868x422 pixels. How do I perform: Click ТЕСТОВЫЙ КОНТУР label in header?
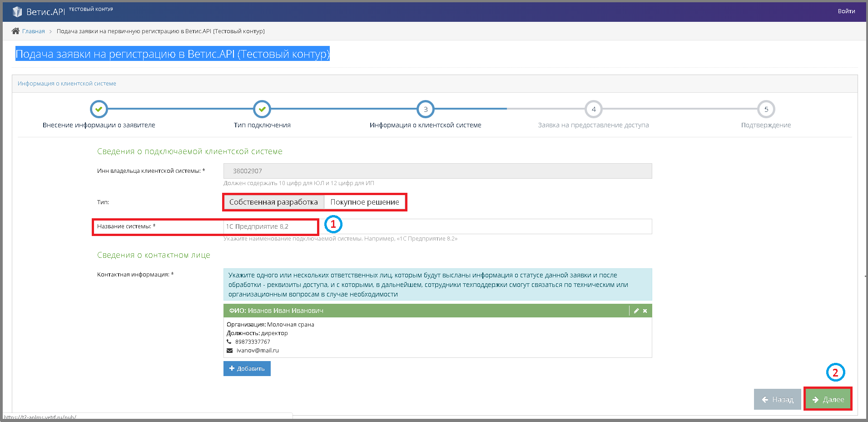click(x=91, y=9)
